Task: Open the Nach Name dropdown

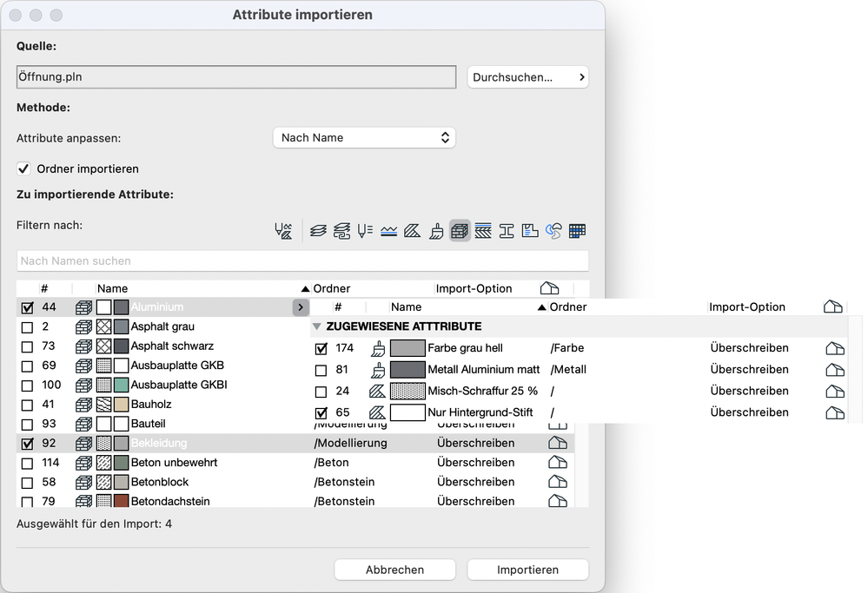Action: [x=364, y=137]
